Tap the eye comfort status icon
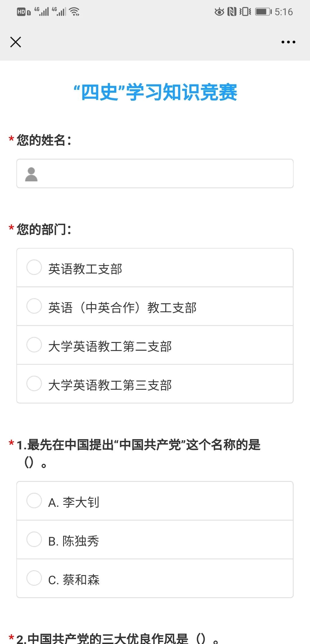Image resolution: width=310 pixels, height=644 pixels. pyautogui.click(x=219, y=12)
